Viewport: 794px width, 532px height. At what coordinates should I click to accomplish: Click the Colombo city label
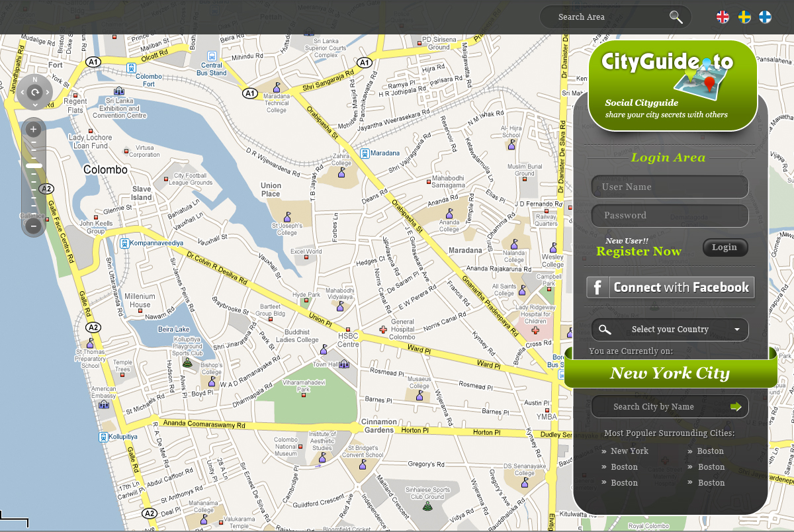click(106, 170)
